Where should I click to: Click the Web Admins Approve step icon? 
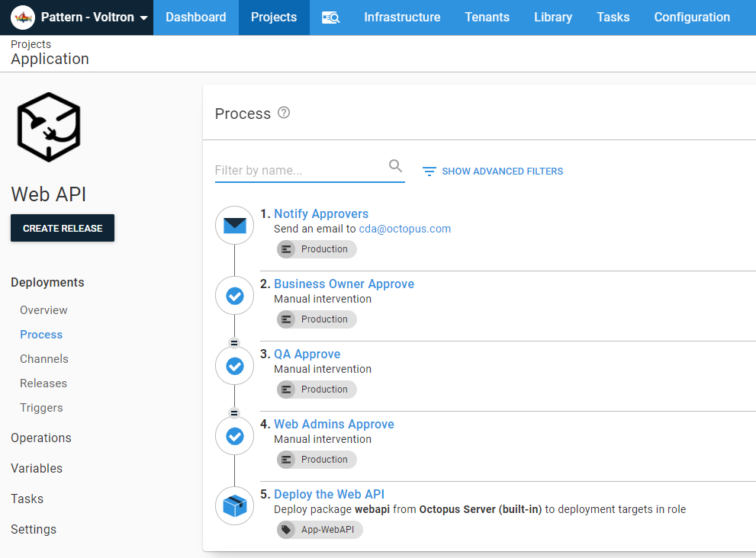[234, 435]
